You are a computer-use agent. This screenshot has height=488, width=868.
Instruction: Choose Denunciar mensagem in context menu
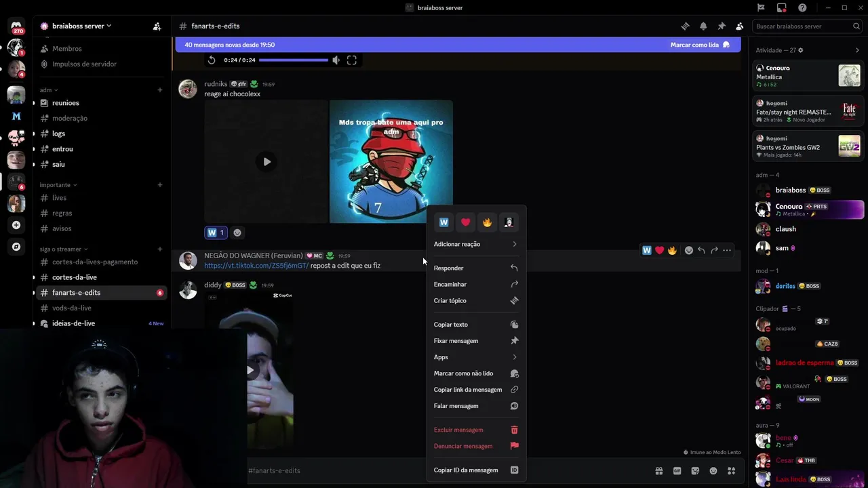coord(476,446)
